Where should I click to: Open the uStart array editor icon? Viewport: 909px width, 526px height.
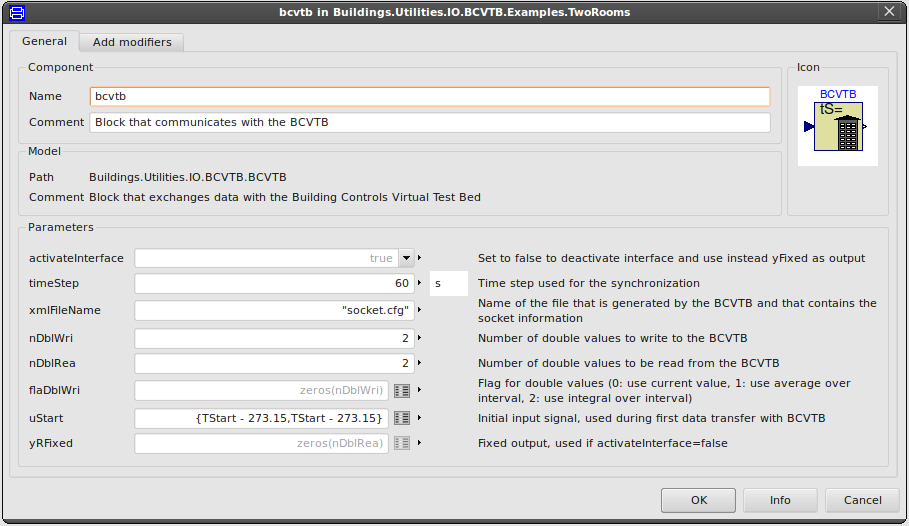tap(401, 416)
